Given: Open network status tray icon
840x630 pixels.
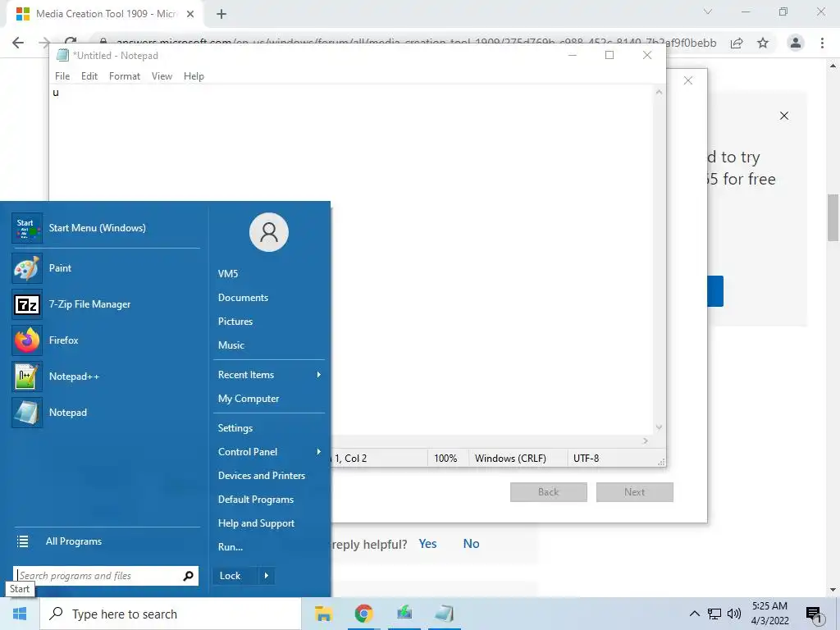Looking at the screenshot, I should (714, 614).
